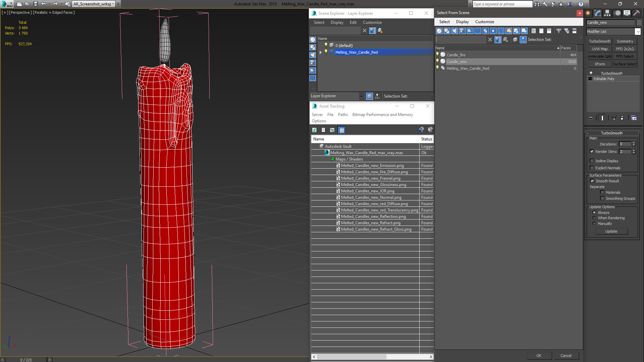Toggle Display Cameras filter in Select From Scene
This screenshot has width=644, height=362.
pyautogui.click(x=462, y=31)
